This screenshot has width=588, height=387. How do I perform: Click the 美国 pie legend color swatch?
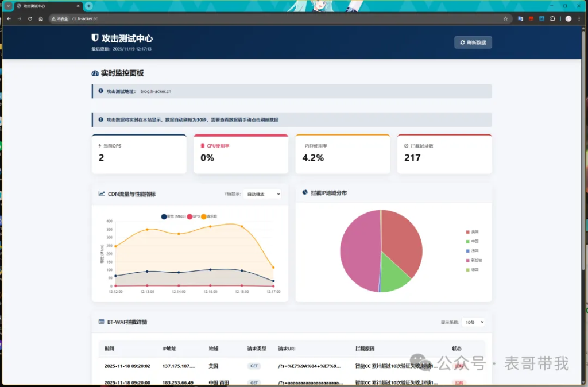click(x=468, y=232)
